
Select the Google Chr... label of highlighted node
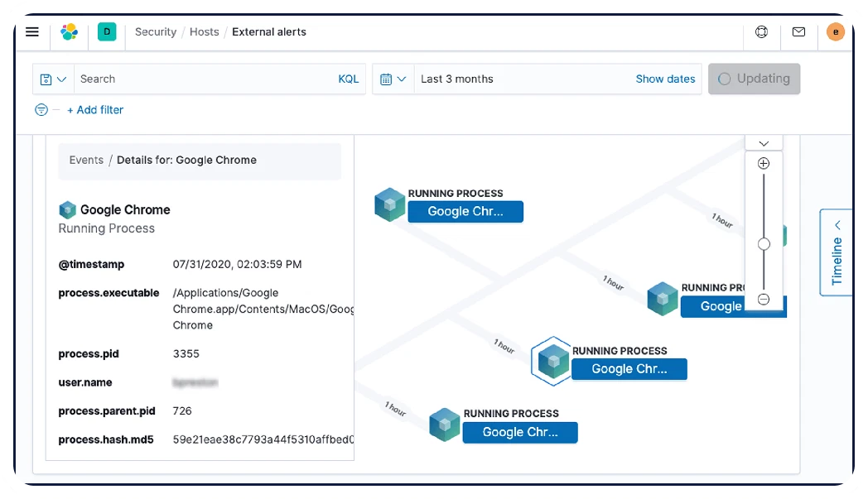click(x=629, y=369)
